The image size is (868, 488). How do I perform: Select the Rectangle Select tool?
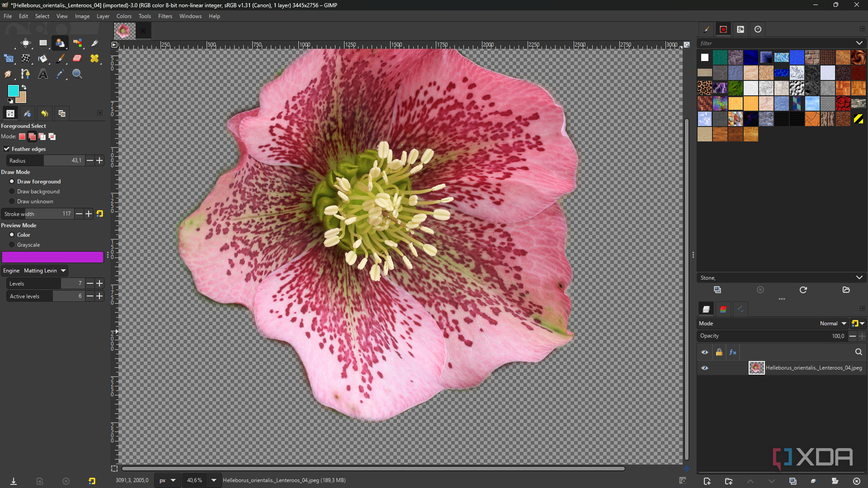43,43
